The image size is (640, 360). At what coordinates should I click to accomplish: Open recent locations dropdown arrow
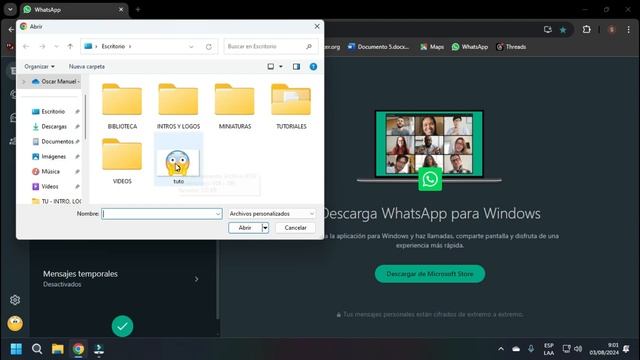point(56,47)
